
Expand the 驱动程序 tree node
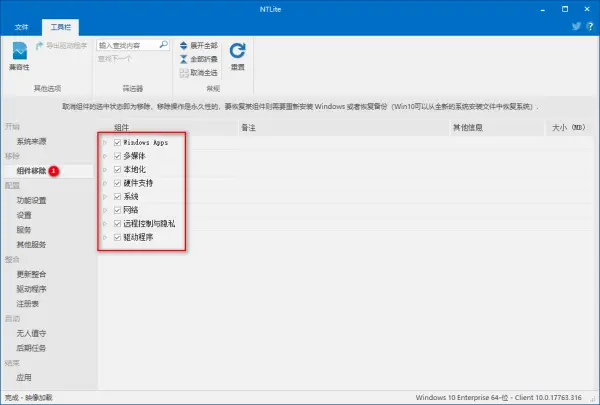[x=105, y=237]
